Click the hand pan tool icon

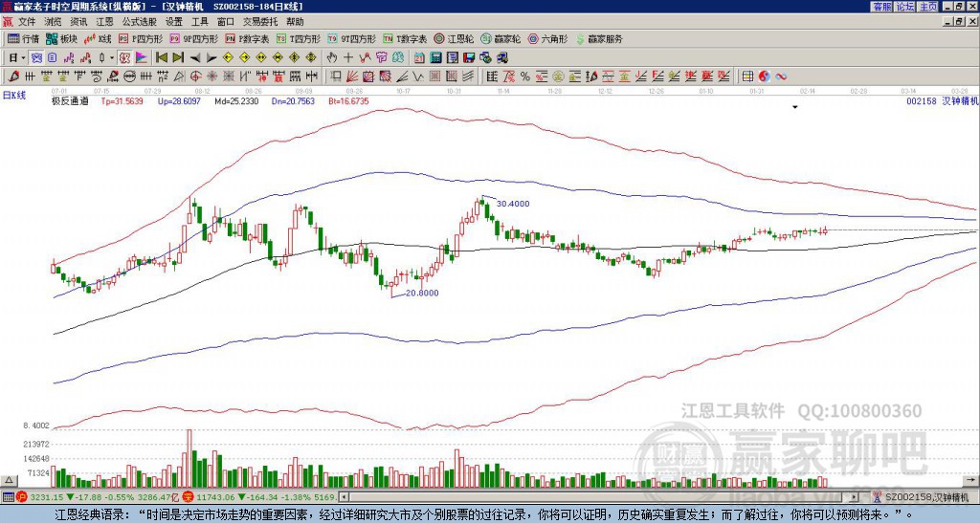(332, 58)
